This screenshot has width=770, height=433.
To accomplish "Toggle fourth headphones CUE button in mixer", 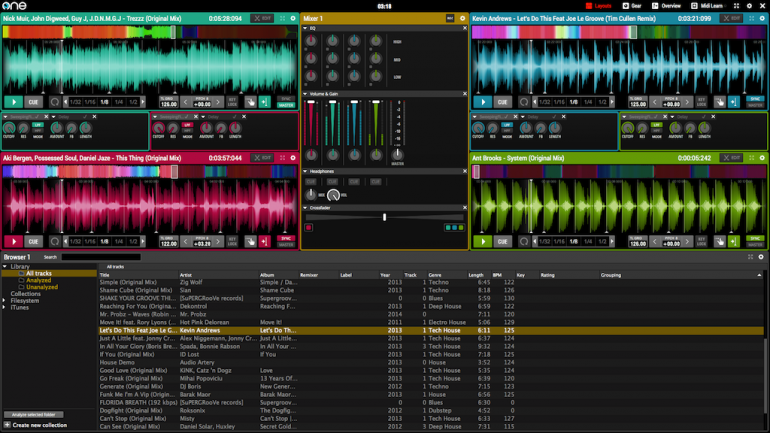I will pos(376,182).
